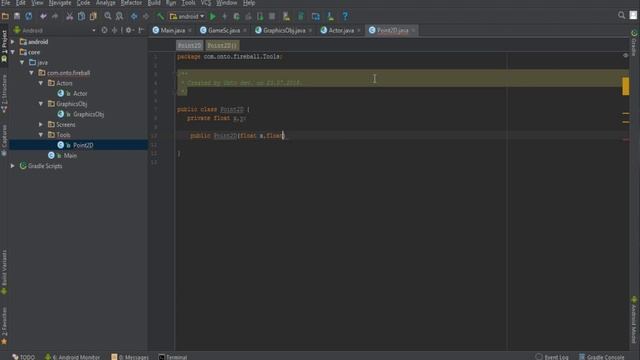Open the Gradle Console
The image size is (640, 360).
coord(602,357)
